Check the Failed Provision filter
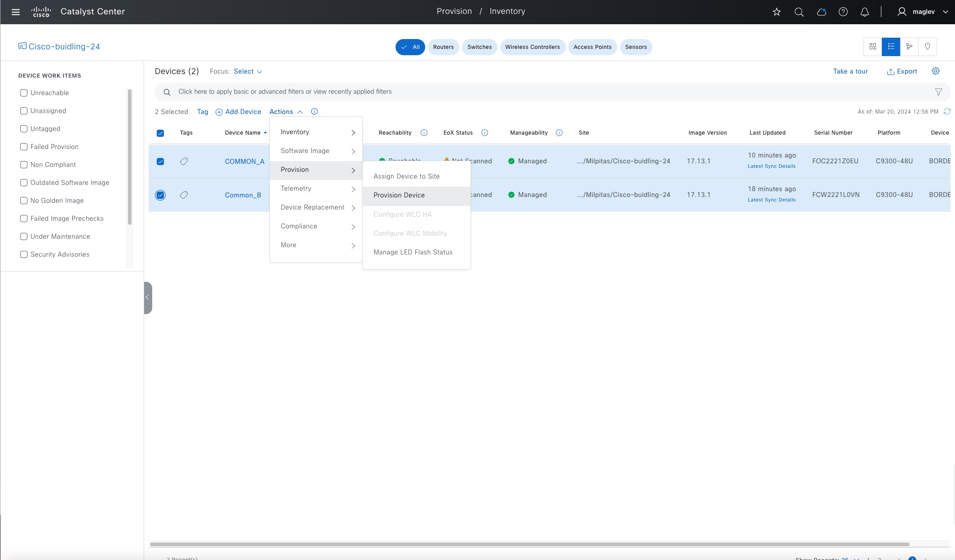 [24, 147]
